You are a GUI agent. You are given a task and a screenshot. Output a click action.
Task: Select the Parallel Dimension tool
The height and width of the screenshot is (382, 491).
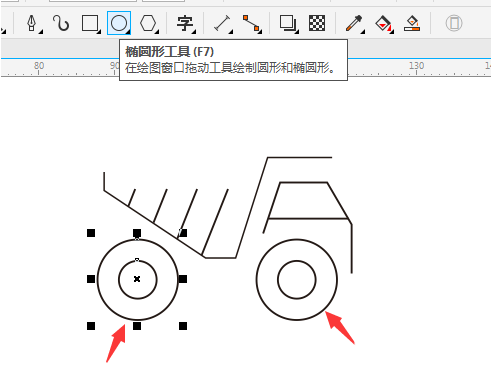click(x=222, y=23)
